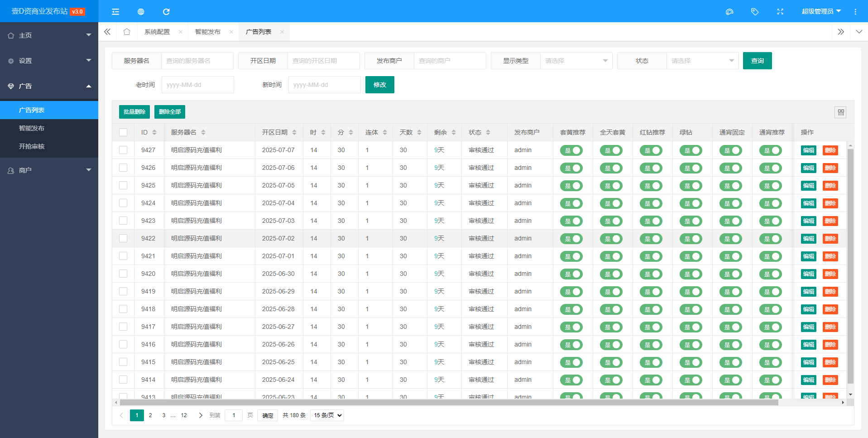This screenshot has height=438, width=868.
Task: Go to home tab icon
Action: [127, 32]
